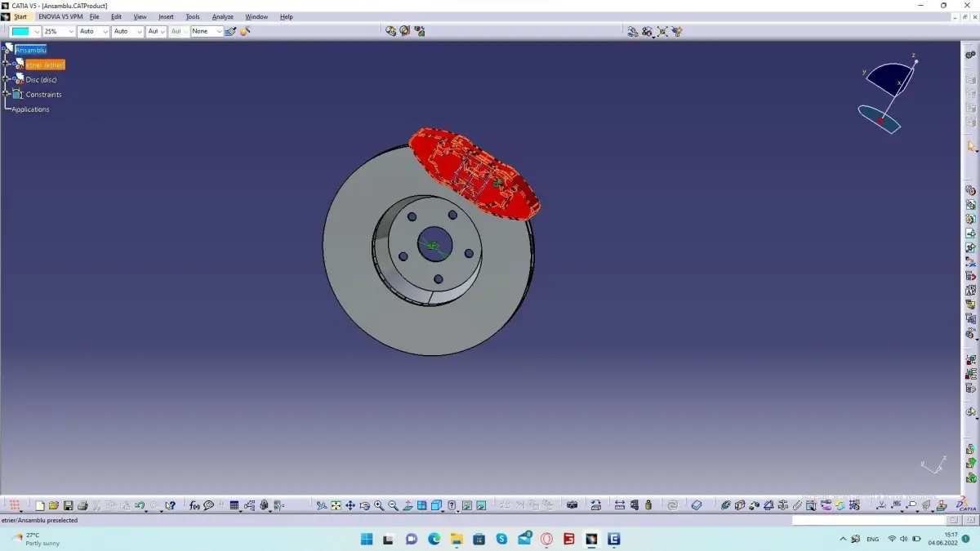
Task: Open the Edit menu
Action: (x=116, y=16)
